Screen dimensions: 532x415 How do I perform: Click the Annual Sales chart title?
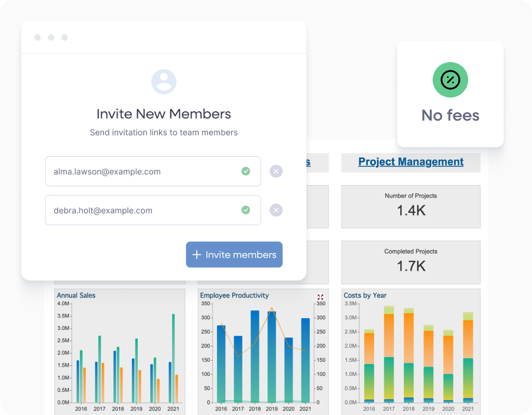point(76,295)
